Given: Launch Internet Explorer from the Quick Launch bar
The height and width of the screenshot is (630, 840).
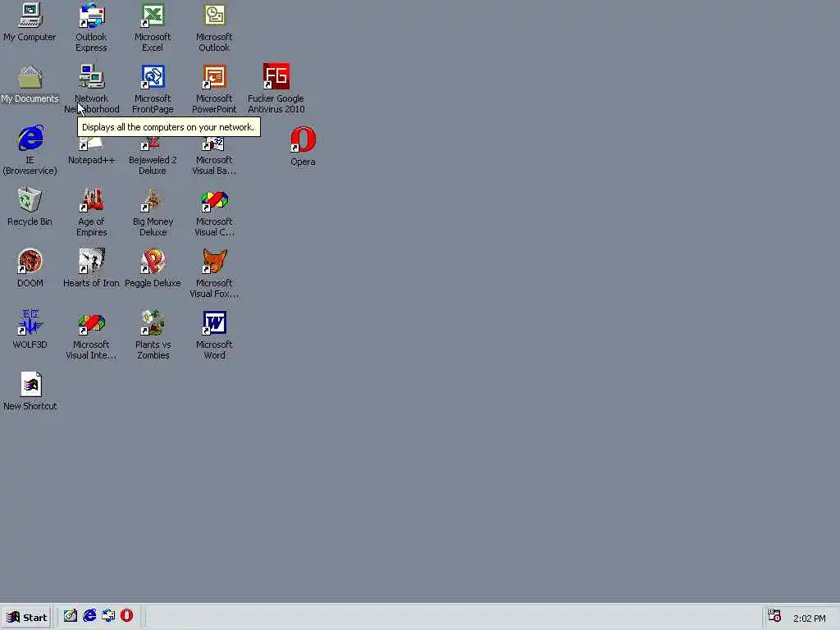Looking at the screenshot, I should pos(89,615).
